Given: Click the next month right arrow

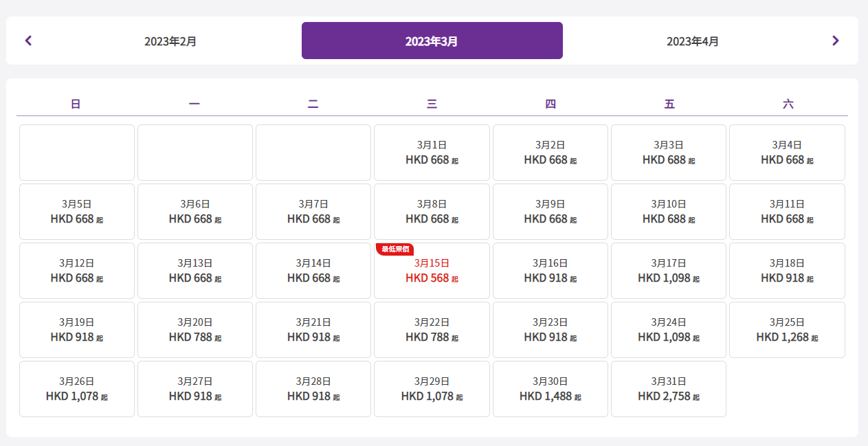Looking at the screenshot, I should [x=835, y=41].
